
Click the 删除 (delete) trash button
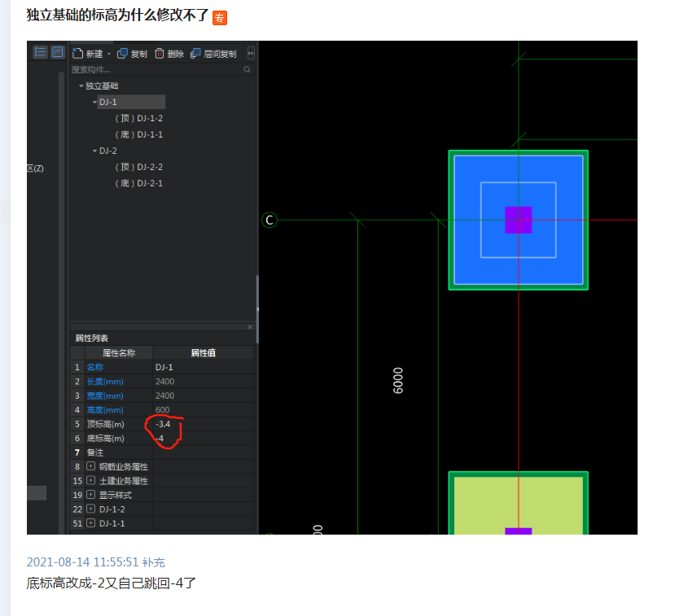tap(169, 54)
